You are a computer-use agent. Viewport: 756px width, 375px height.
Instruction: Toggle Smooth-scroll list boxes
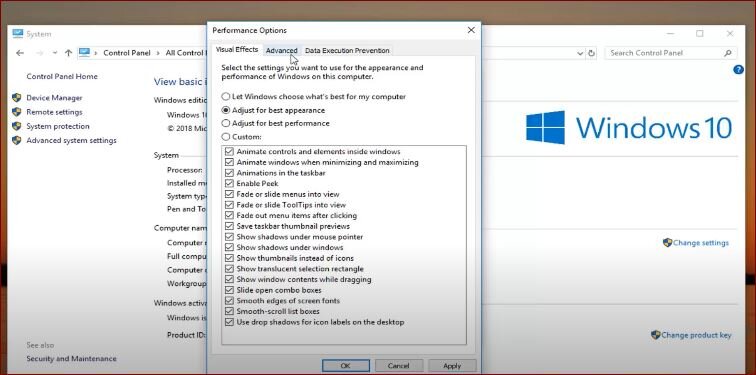coord(229,311)
